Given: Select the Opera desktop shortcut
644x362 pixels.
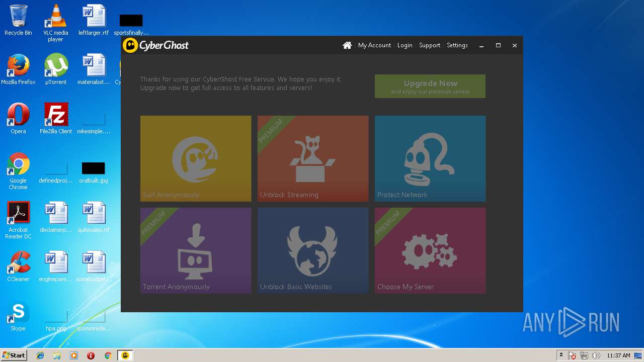Looking at the screenshot, I should tap(18, 119).
